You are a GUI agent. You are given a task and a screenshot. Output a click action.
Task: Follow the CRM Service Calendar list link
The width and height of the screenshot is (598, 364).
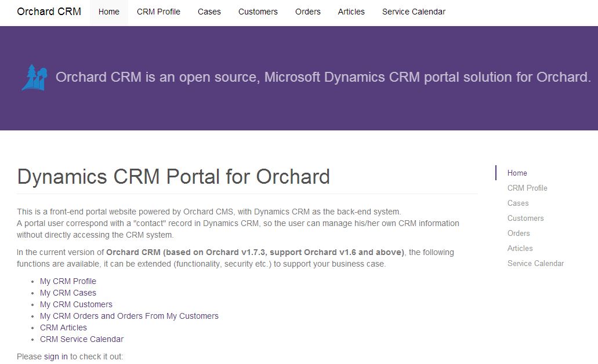coord(82,339)
